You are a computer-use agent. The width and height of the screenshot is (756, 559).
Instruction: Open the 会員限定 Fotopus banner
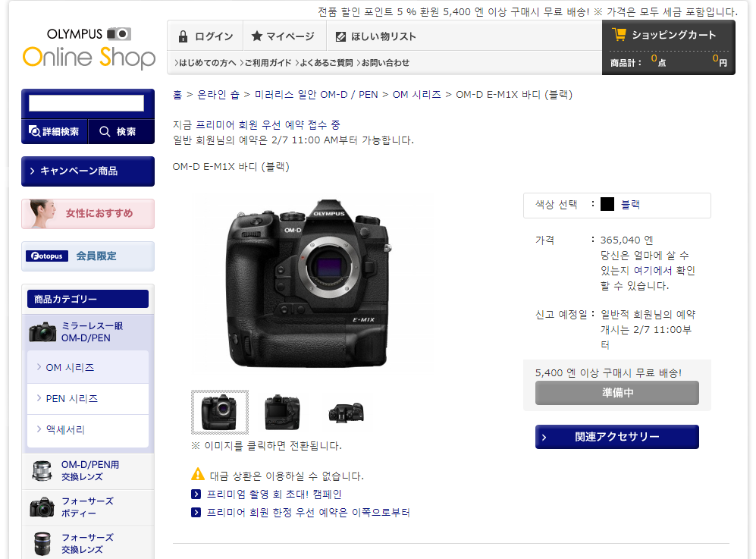[88, 256]
